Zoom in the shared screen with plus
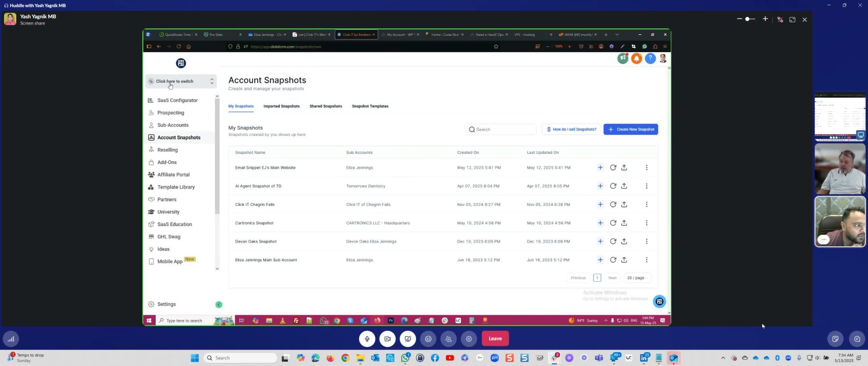 pyautogui.click(x=765, y=19)
